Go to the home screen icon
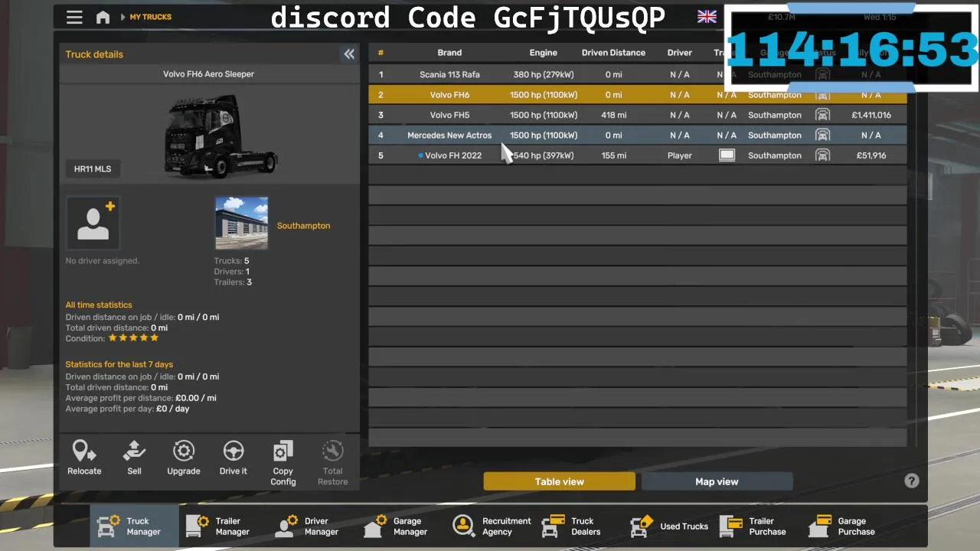980x551 pixels. pos(103,17)
